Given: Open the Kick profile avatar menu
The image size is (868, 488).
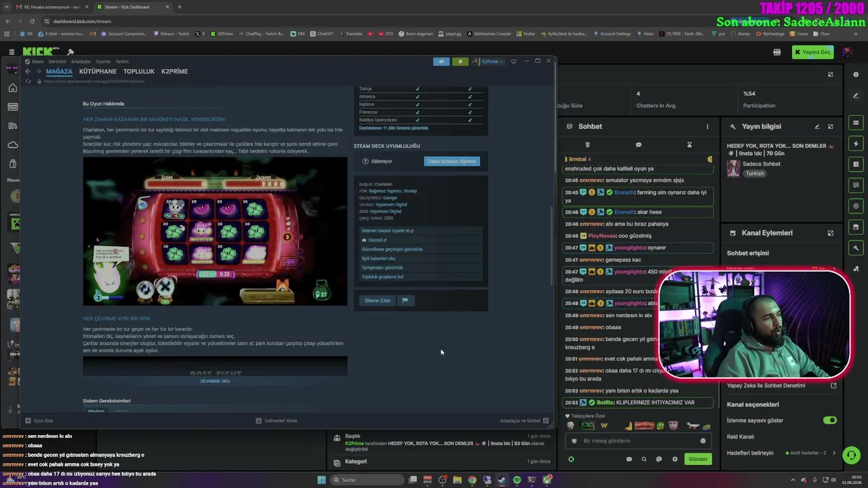Looking at the screenshot, I should point(848,52).
